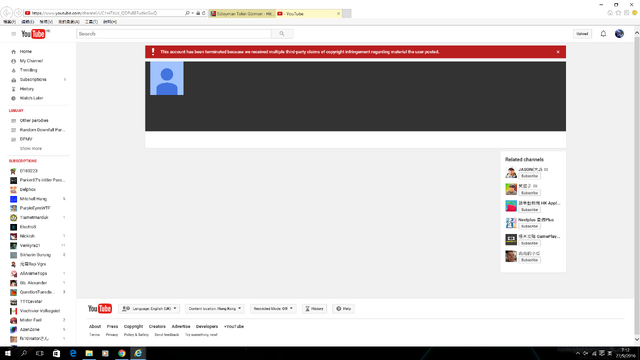Open My Channel in sidebar
This screenshot has width=640, height=360.
click(31, 61)
